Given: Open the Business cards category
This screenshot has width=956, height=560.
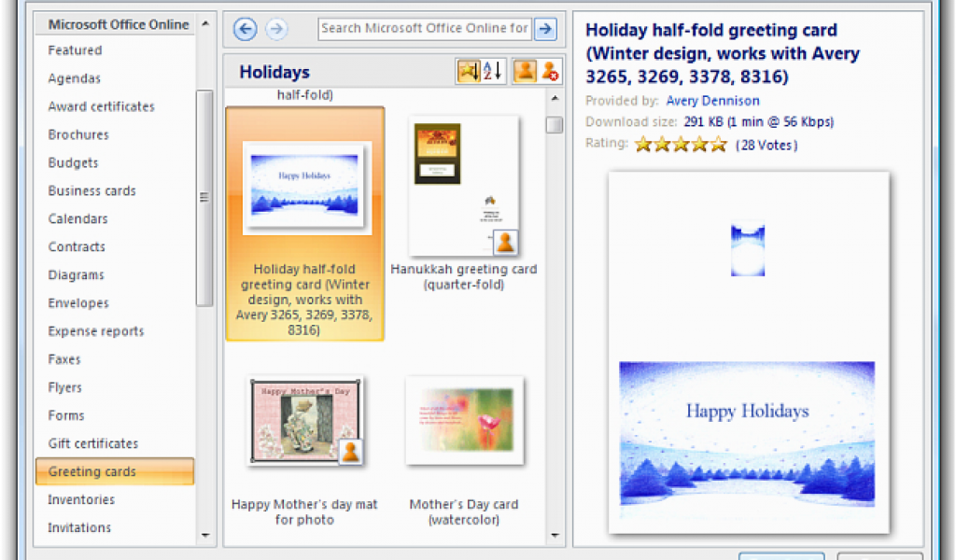Looking at the screenshot, I should (92, 190).
